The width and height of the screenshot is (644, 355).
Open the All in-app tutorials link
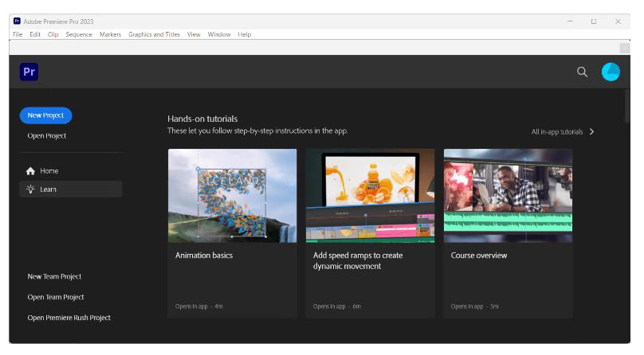click(x=556, y=132)
